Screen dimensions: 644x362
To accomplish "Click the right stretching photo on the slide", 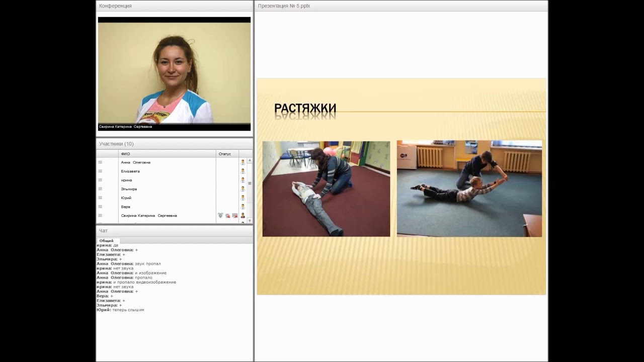I will point(469,189).
